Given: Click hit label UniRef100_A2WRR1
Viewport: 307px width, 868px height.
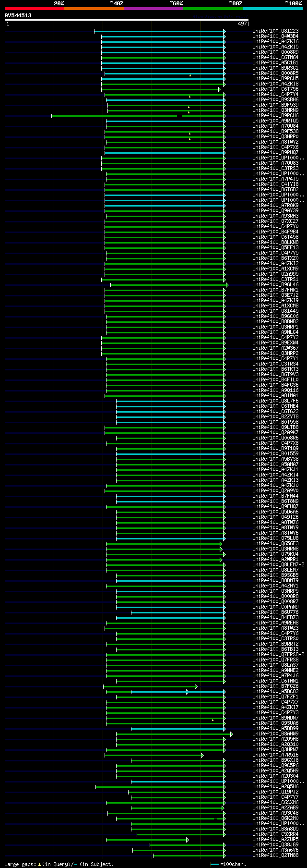Looking at the screenshot, I should coord(275,560).
